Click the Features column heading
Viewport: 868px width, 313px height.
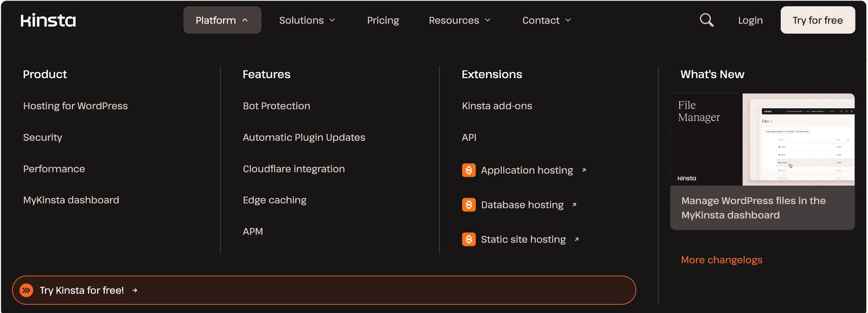[266, 74]
